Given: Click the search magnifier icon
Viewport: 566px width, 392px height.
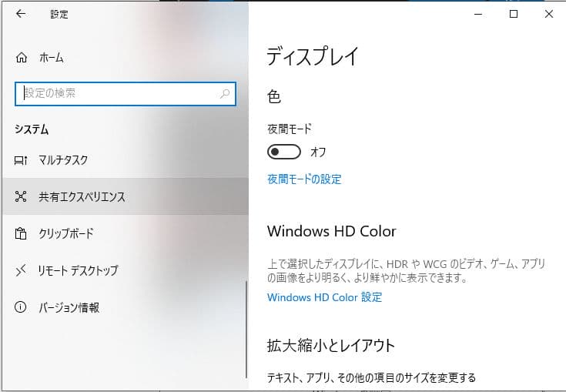Looking at the screenshot, I should [225, 94].
